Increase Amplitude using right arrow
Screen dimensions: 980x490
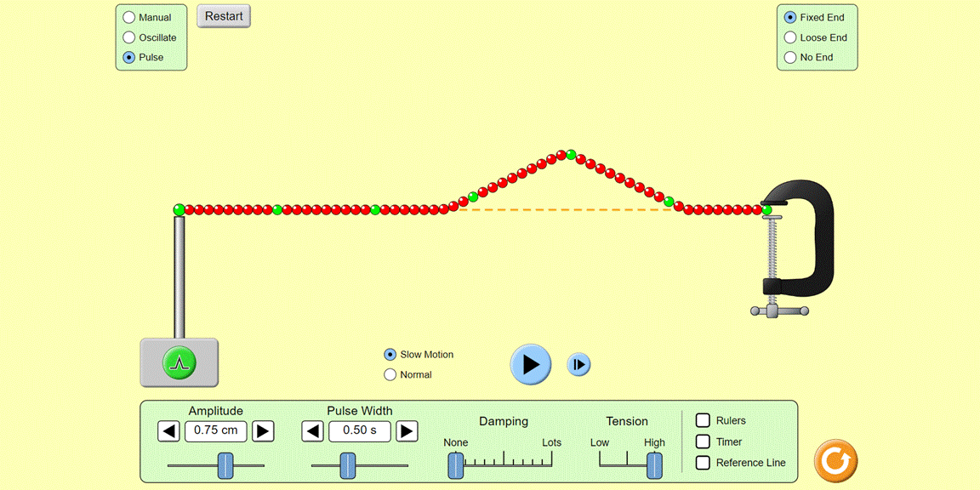[x=263, y=431]
